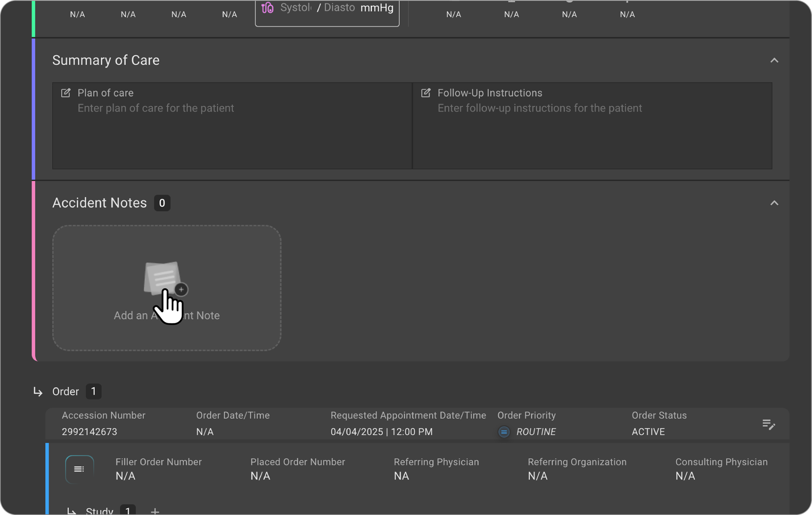Click the Plan of care edit icon
Screen dimensions: 812x515
pyautogui.click(x=66, y=93)
